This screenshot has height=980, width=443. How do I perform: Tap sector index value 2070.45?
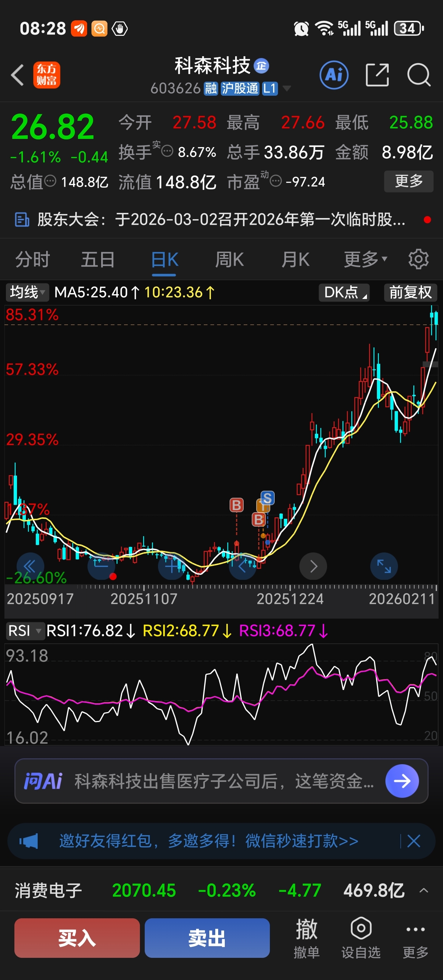(144, 891)
